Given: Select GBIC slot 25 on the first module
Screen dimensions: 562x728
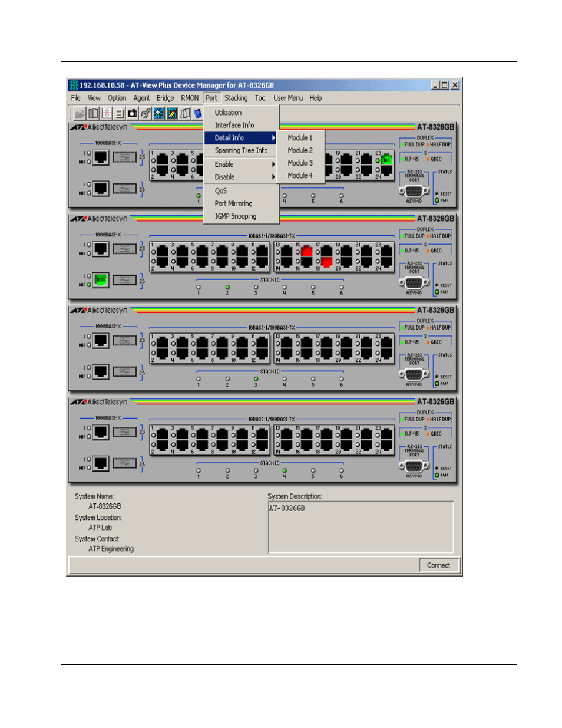Looking at the screenshot, I should point(124,157).
